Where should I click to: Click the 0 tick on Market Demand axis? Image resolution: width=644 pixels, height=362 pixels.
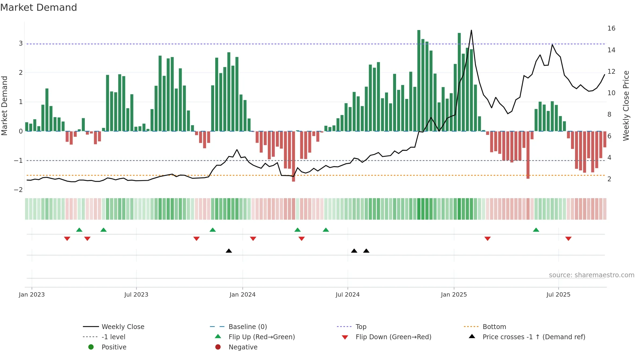coord(21,131)
